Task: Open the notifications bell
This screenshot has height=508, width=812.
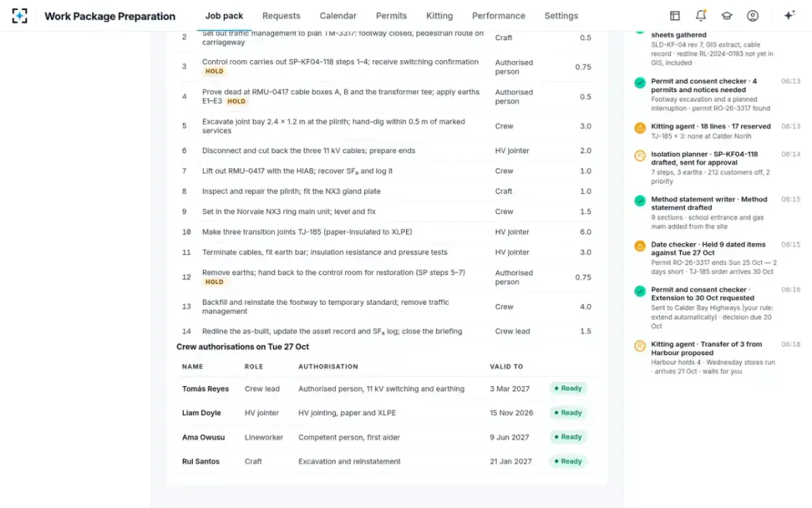Action: point(700,16)
